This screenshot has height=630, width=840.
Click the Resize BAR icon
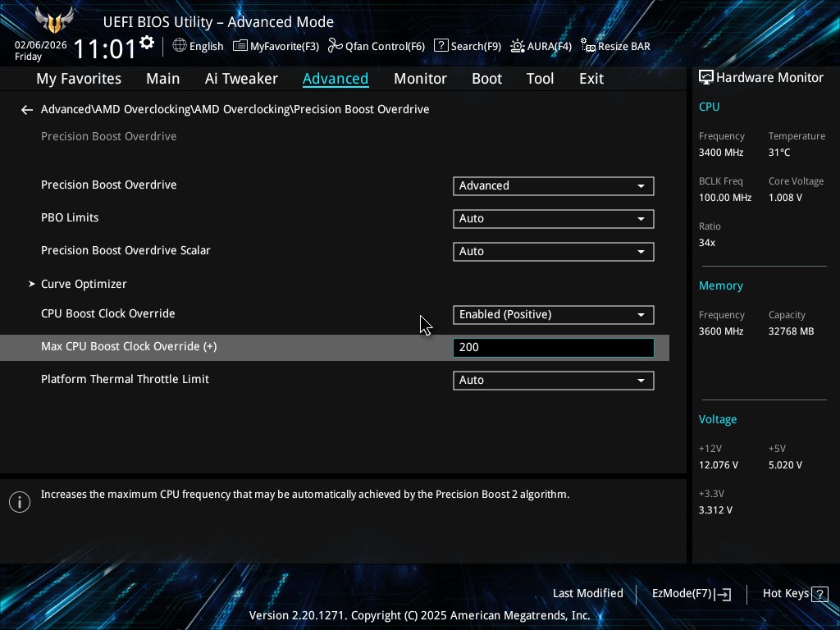point(587,46)
